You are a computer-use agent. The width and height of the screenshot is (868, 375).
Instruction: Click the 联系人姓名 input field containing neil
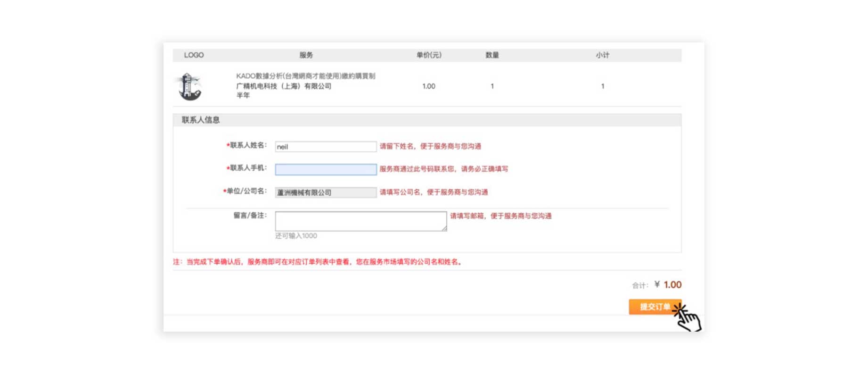click(x=326, y=147)
